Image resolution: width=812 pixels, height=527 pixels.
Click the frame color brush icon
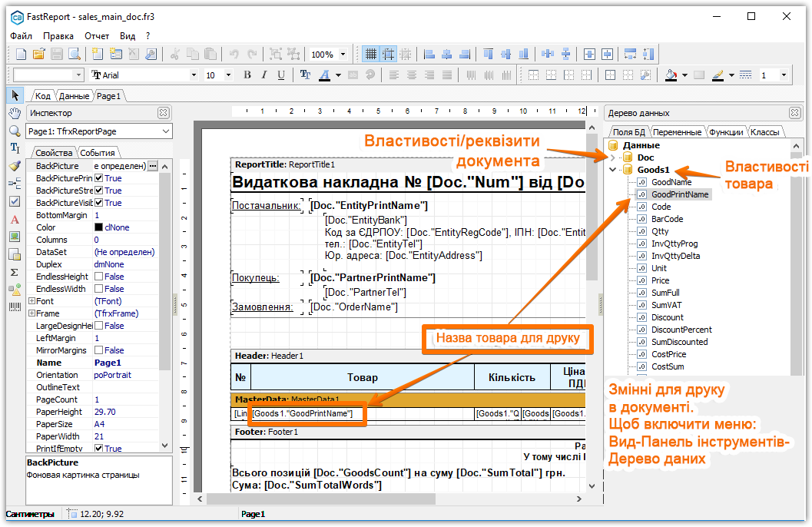718,75
